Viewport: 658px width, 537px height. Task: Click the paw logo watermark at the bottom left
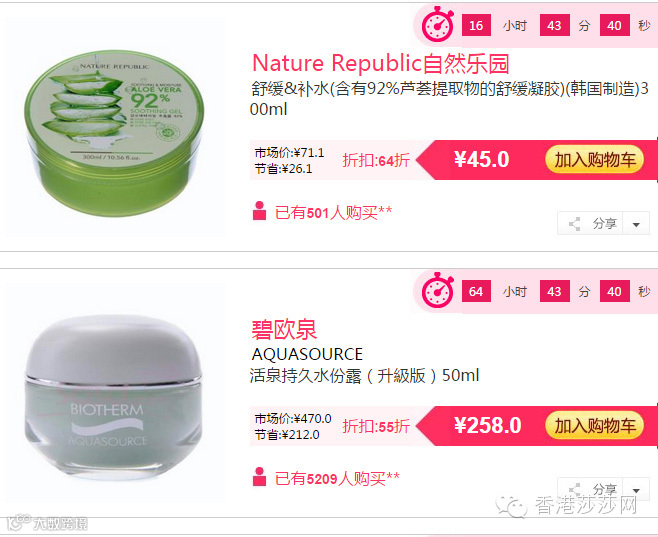pyautogui.click(x=18, y=522)
